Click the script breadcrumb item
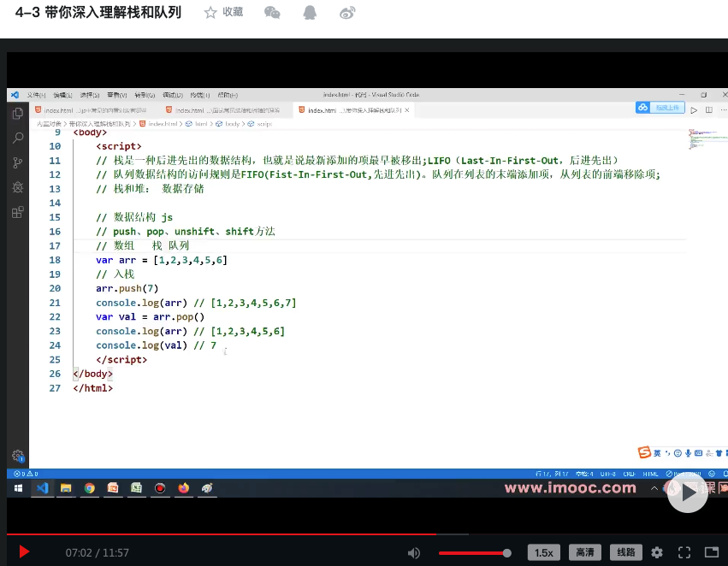The width and height of the screenshot is (728, 566). tap(260, 124)
